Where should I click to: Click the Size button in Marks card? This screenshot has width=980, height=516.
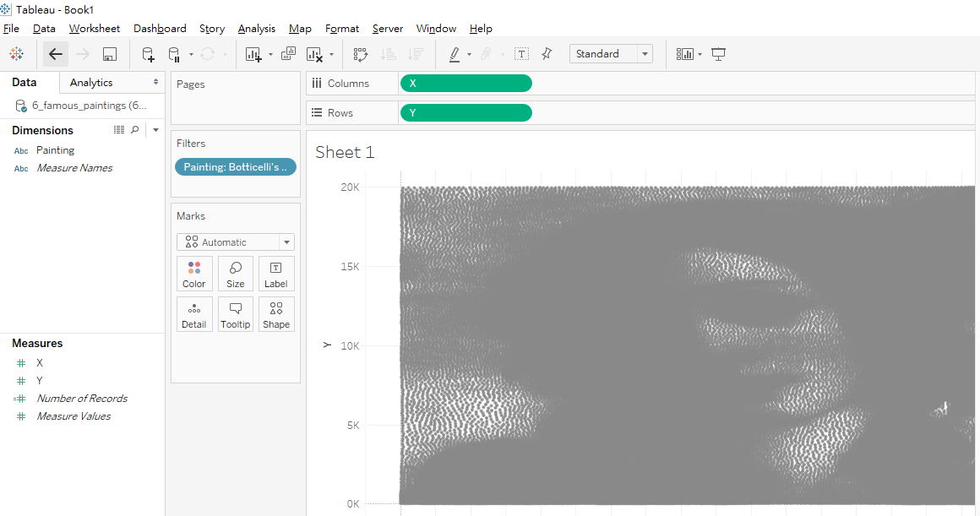[x=236, y=274]
